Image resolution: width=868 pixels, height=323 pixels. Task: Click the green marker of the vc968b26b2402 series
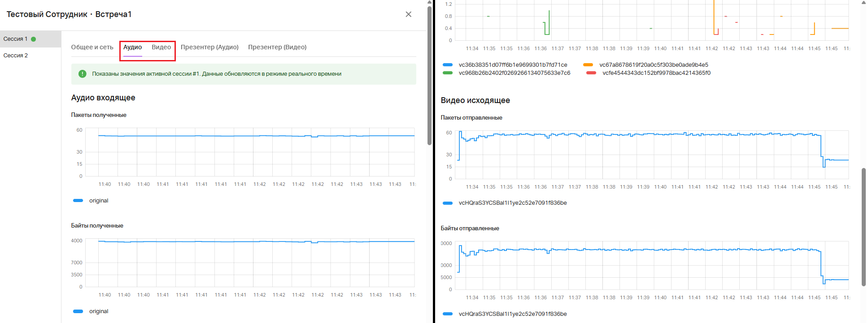point(447,73)
